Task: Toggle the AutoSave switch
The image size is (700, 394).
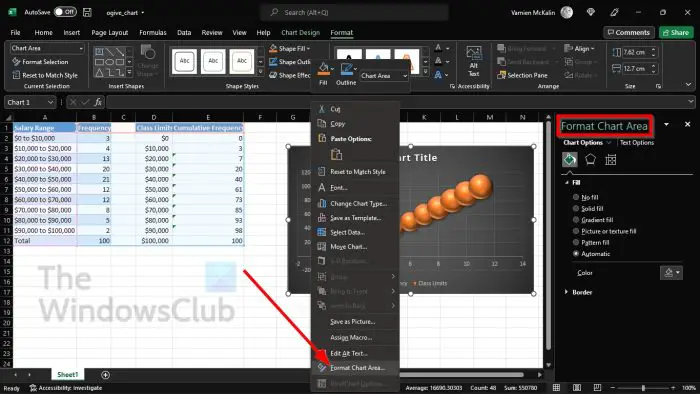Action: click(x=65, y=12)
